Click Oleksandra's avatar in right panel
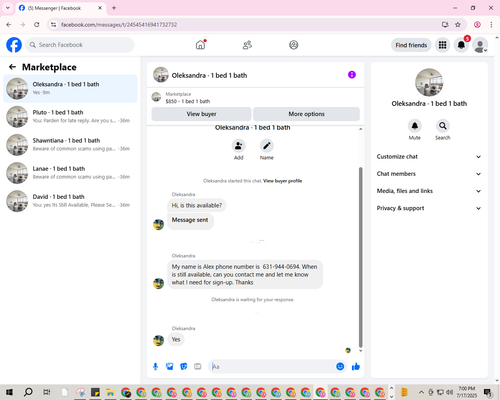The width and height of the screenshot is (500, 400). (x=429, y=82)
